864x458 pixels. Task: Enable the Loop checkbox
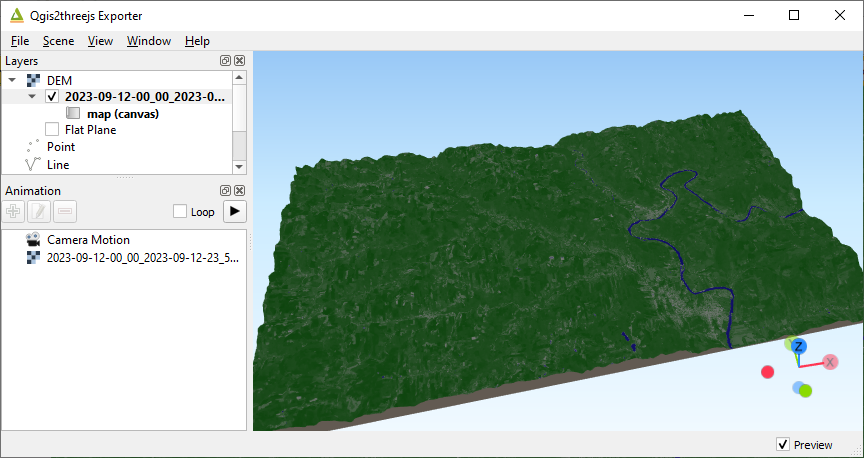(180, 212)
